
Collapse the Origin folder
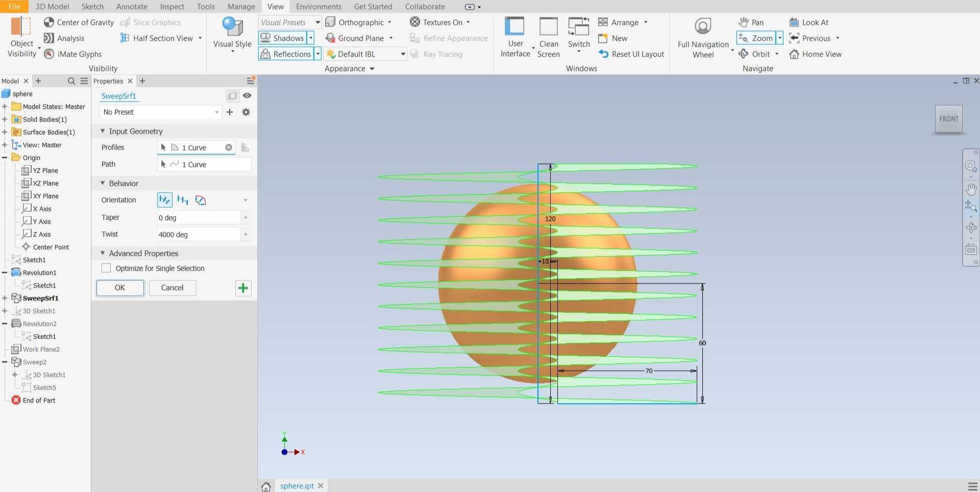point(5,158)
